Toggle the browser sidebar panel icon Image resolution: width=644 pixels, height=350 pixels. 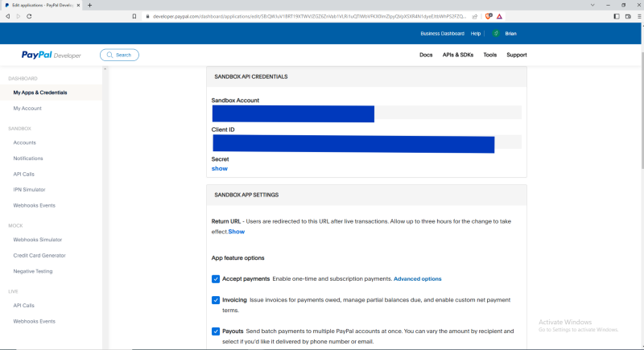point(617,16)
